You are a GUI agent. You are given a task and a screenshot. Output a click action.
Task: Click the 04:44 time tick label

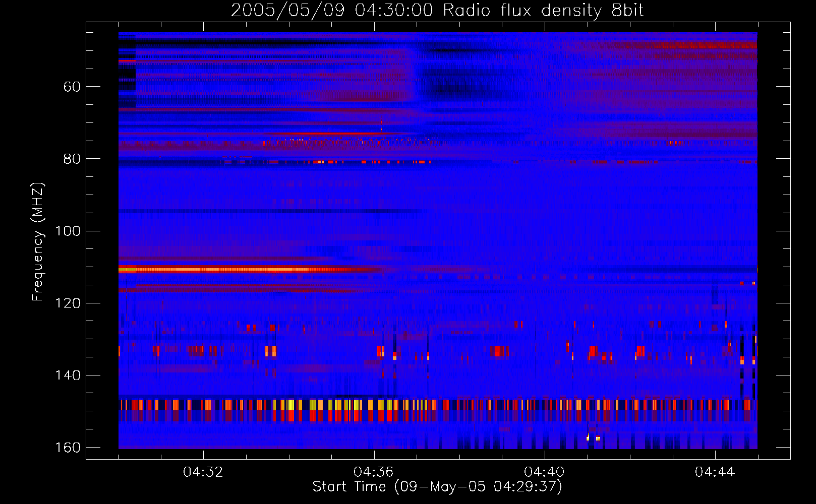[x=715, y=472]
